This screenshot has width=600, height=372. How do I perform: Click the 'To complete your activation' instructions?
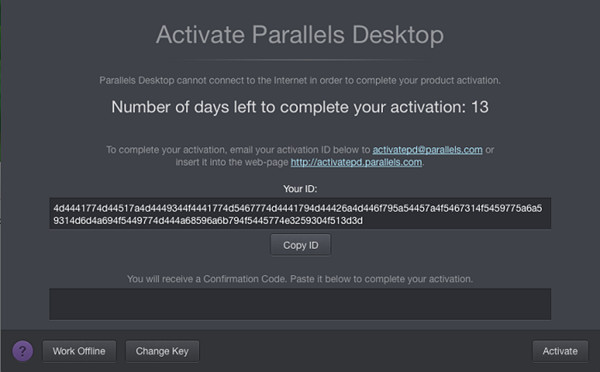click(x=300, y=156)
